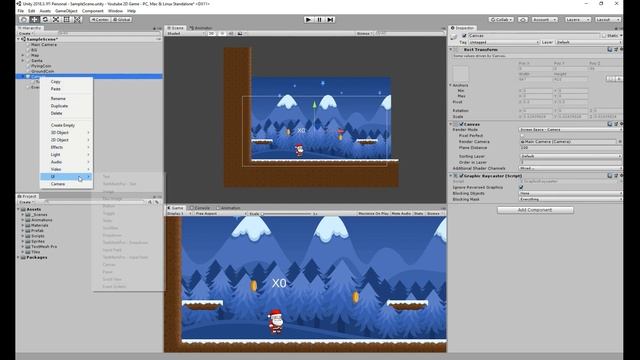Viewport: 640px width, 360px height.
Task: Switch to the Scene tab
Action: 176,28
